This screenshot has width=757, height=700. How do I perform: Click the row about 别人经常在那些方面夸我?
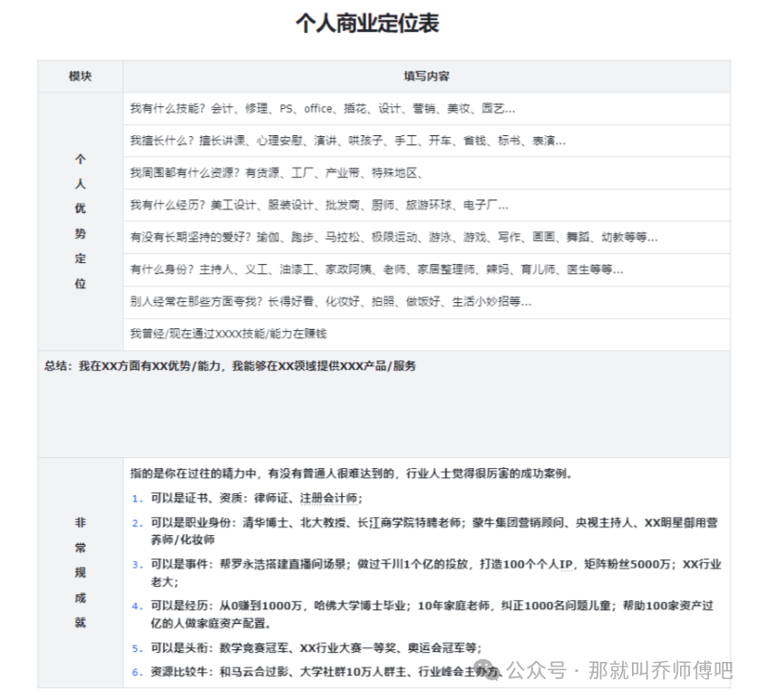330,302
